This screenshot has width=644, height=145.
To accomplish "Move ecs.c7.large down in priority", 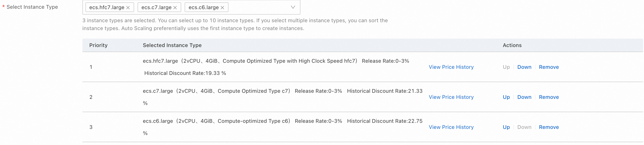I will (x=524, y=97).
